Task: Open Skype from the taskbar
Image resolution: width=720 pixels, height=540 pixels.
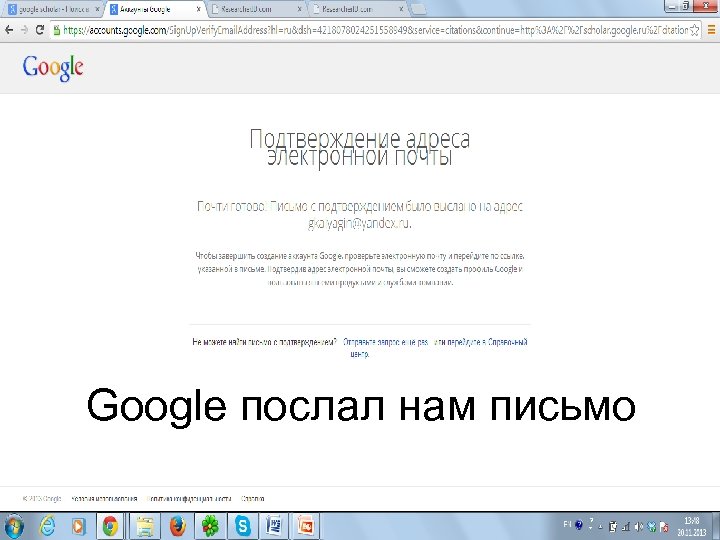Action: 243,526
